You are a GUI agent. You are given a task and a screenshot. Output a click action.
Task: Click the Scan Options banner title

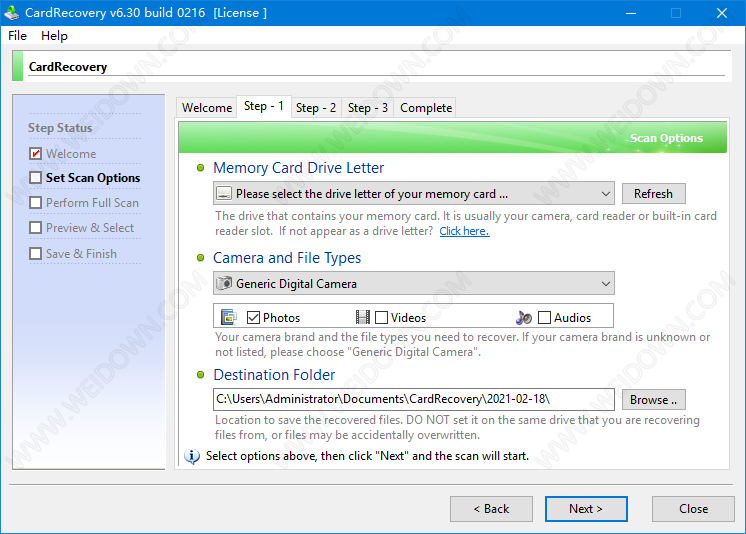tap(666, 138)
